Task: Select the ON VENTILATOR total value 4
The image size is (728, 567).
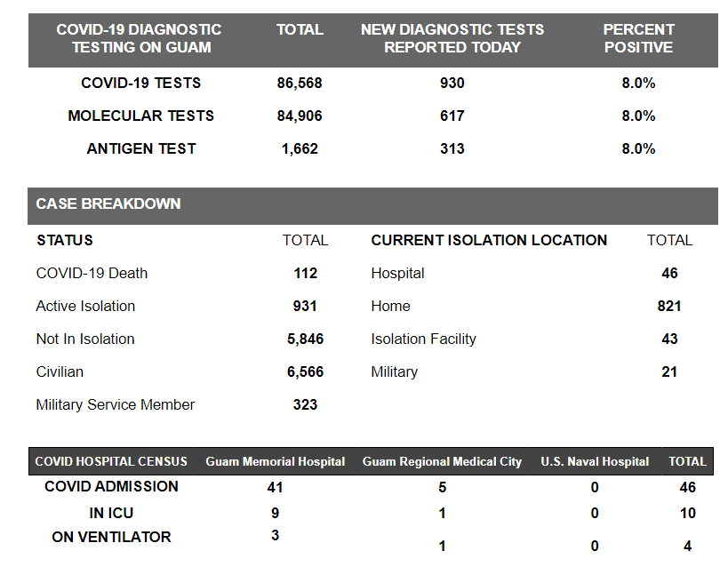Action: 688,546
